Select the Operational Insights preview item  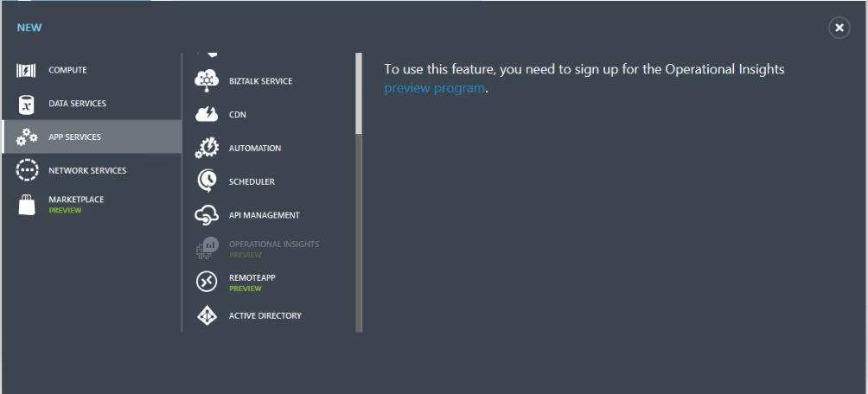click(273, 245)
